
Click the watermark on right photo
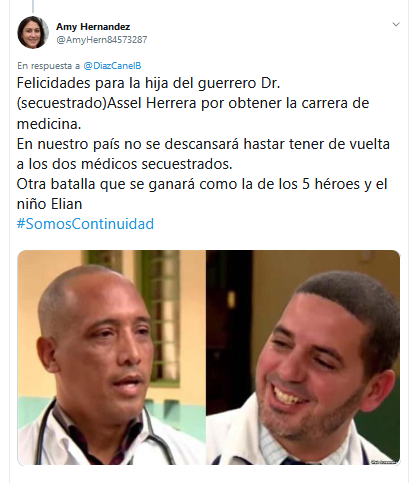[x=384, y=462]
